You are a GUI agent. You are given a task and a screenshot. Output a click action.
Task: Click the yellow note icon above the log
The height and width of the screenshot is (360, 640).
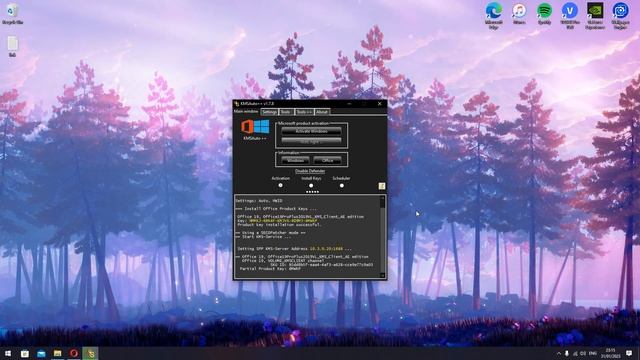point(382,186)
